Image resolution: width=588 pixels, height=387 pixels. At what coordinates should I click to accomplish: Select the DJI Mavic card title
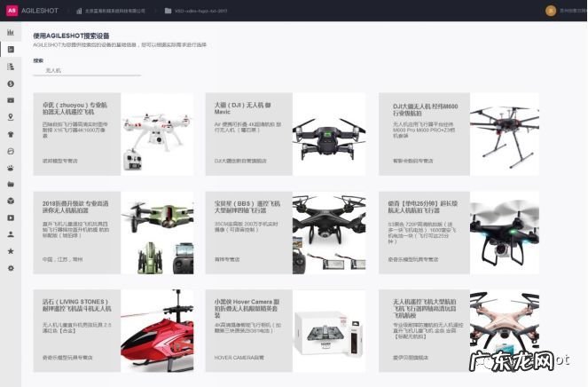[x=243, y=108]
